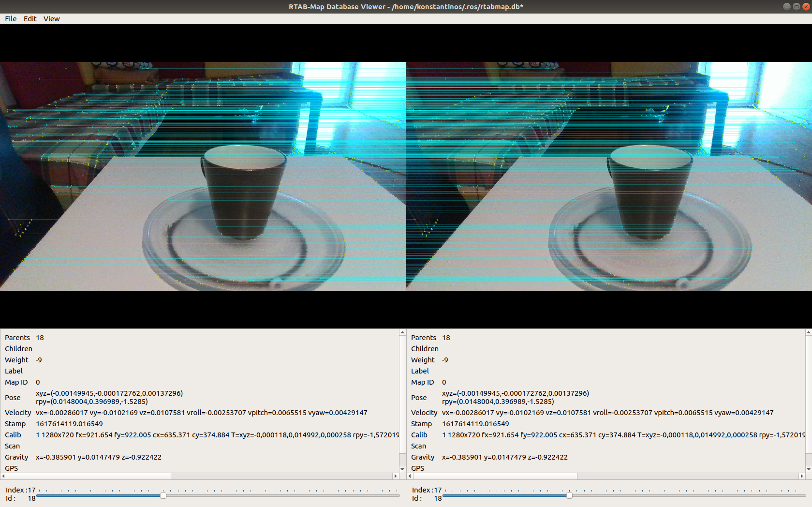Open the File menu
This screenshot has width=812, height=507.
(x=10, y=18)
